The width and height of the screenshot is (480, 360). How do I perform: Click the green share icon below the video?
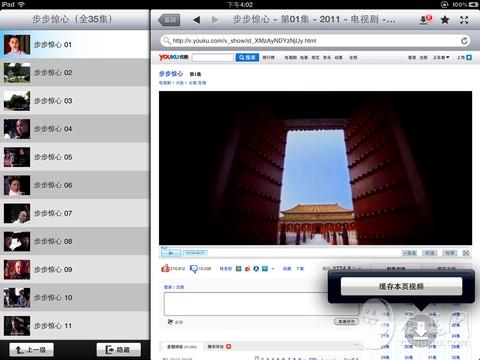click(239, 268)
